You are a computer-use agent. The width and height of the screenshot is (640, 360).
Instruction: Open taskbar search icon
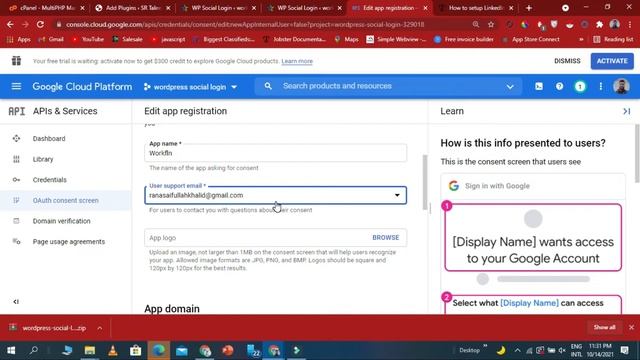34,350
